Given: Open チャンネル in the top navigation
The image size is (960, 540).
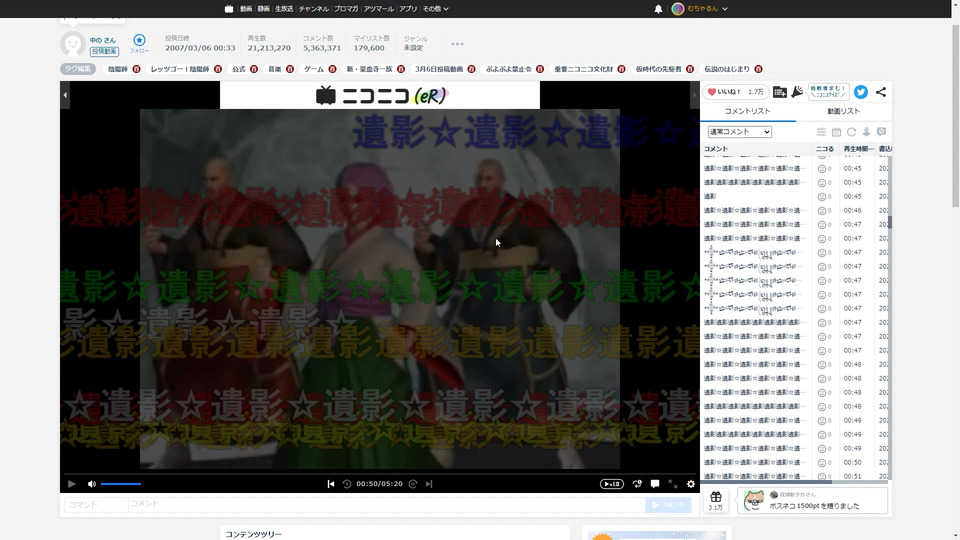Looking at the screenshot, I should pos(313,9).
